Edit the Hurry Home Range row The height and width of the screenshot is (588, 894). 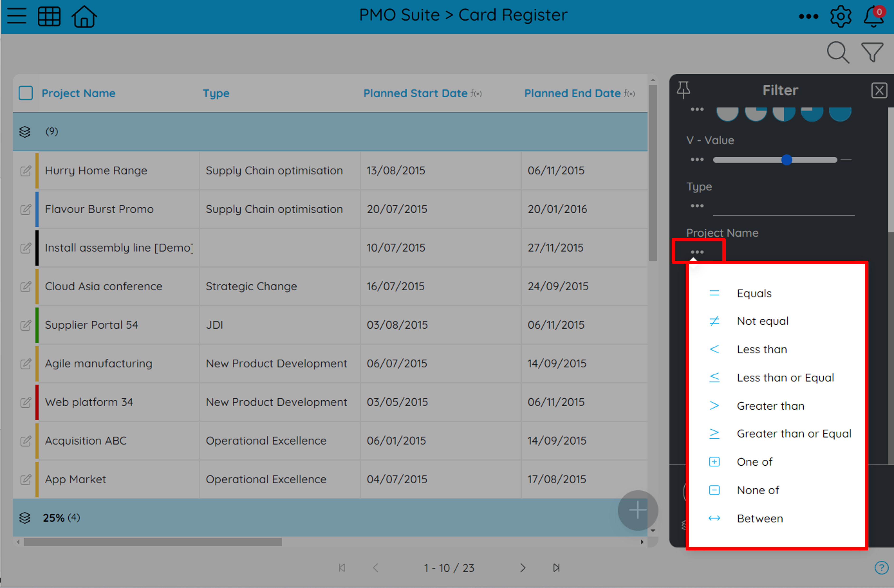point(25,171)
